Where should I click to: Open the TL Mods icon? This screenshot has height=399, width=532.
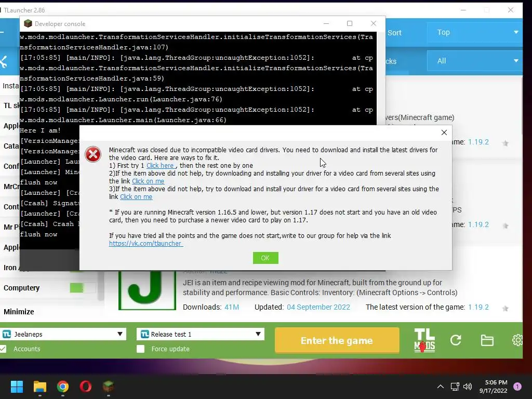424,340
